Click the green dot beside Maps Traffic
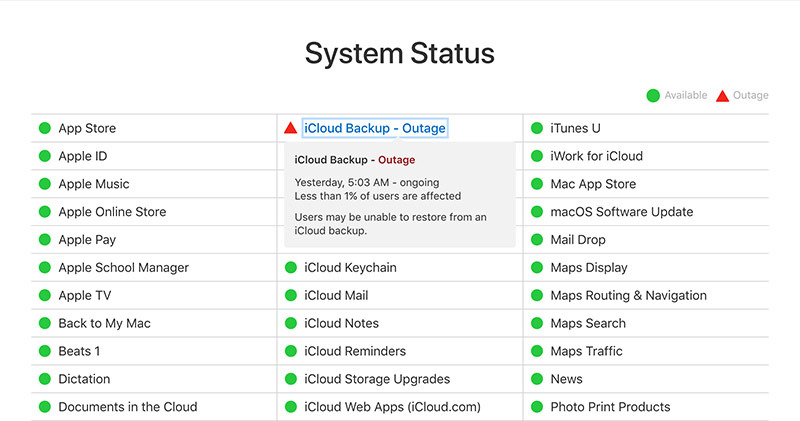 click(537, 351)
